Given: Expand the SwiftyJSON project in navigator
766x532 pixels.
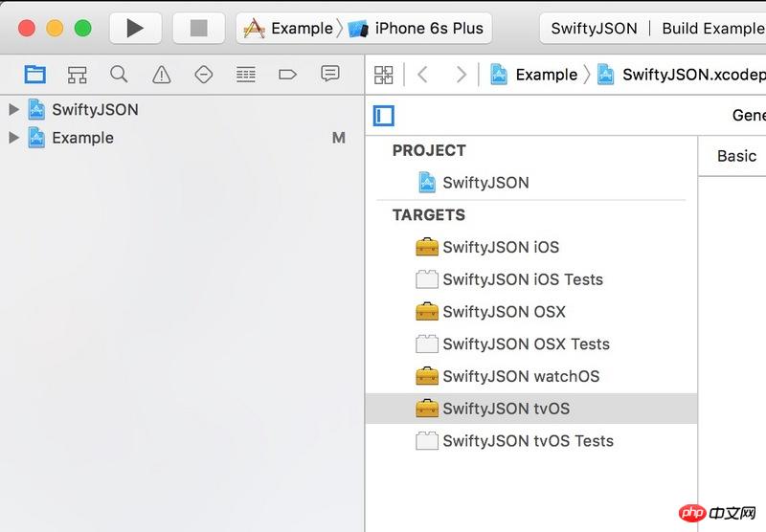Looking at the screenshot, I should (x=14, y=109).
